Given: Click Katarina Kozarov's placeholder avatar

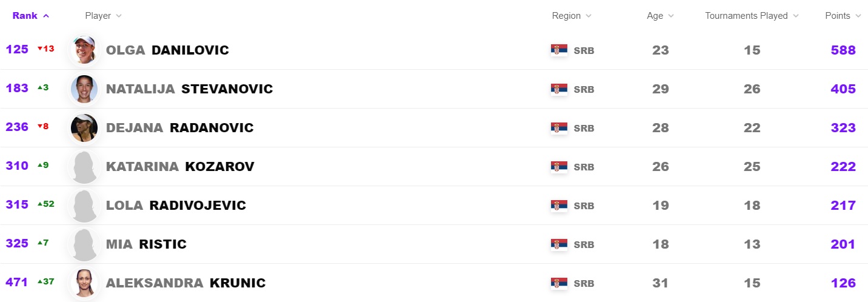Looking at the screenshot, I should 84,166.
